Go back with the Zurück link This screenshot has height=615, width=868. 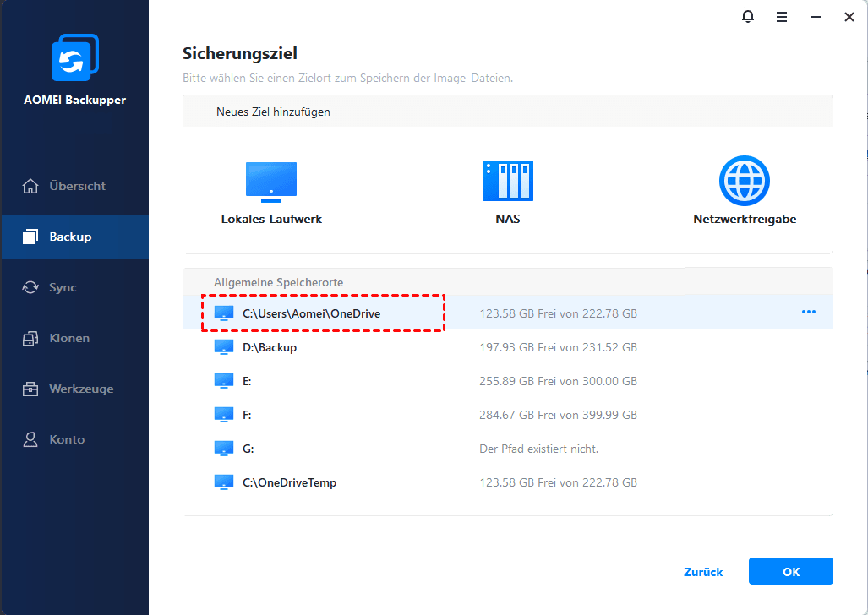click(x=703, y=572)
